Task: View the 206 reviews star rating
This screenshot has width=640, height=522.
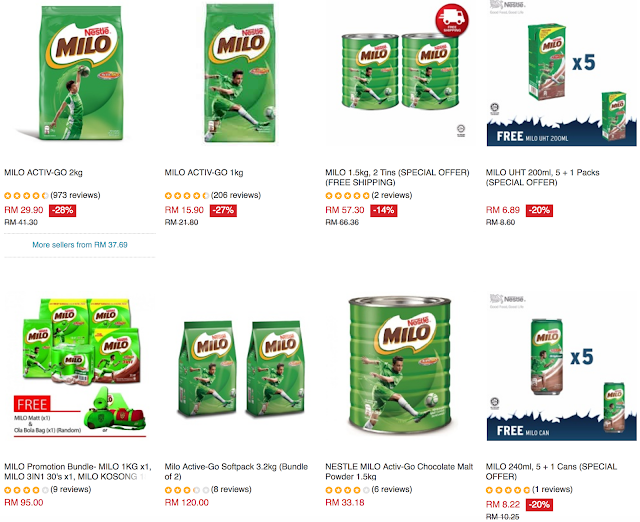Action: click(x=187, y=195)
